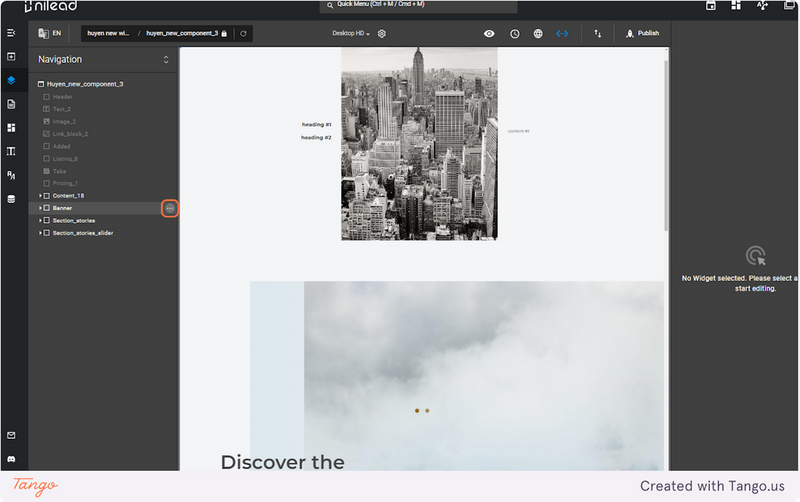The image size is (800, 502).
Task: Open the version history clock icon
Action: point(515,34)
